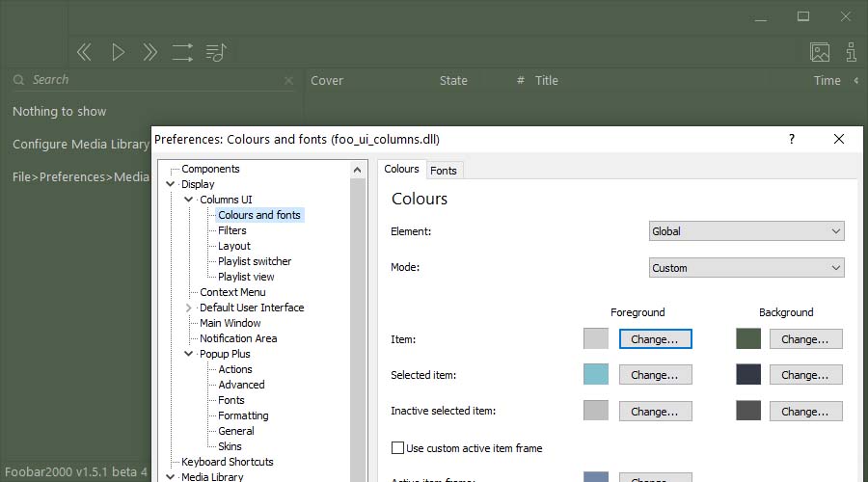The height and width of the screenshot is (482, 868).
Task: Open the album art image icon
Action: (820, 52)
